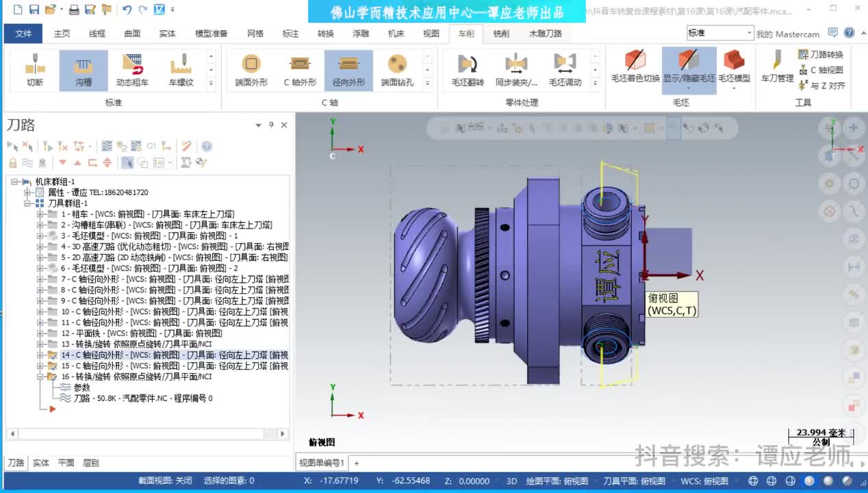Click 与 Z 对齐 align tool
868x493 pixels.
821,86
